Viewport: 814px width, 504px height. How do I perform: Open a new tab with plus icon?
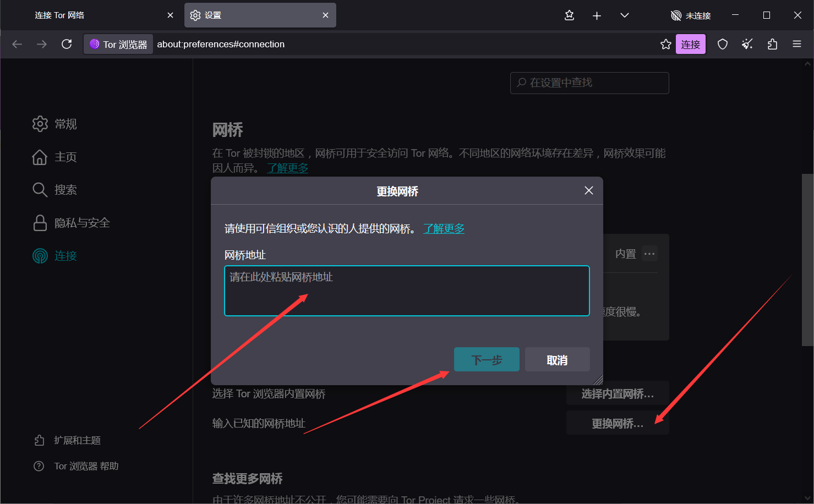coord(597,15)
